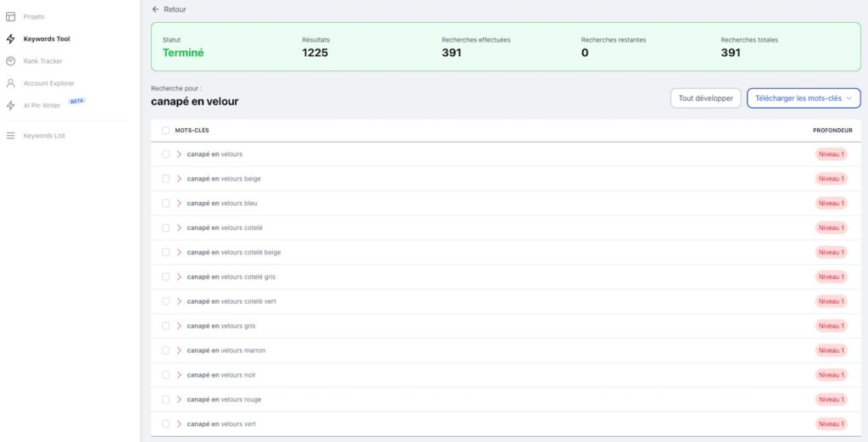Click the MOTS-CLÉS column header
This screenshot has width=868, height=442.
tap(192, 131)
